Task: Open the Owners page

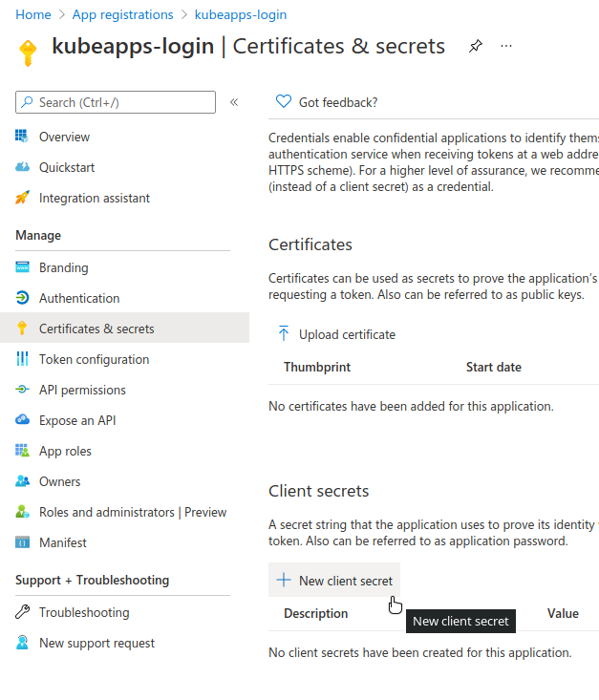Action: pos(59,481)
